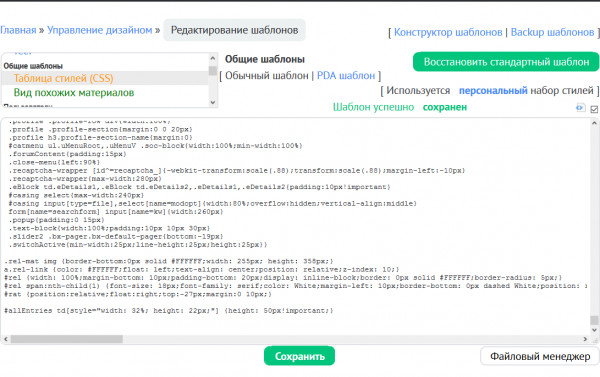Click the blue icon above code editor
600x377 pixels.
[x=580, y=108]
